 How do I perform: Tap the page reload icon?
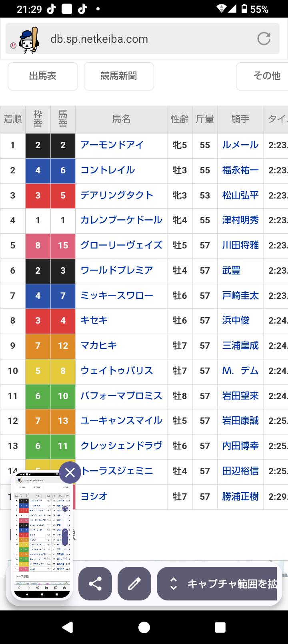click(x=264, y=39)
